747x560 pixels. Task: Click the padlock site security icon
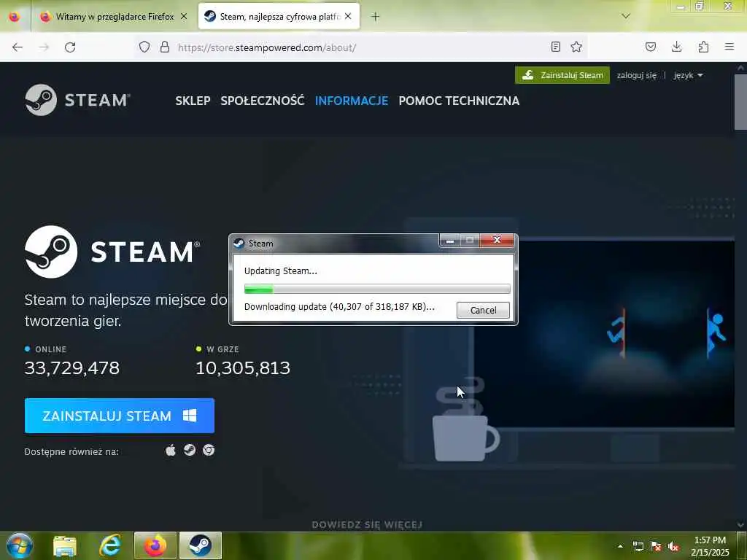[165, 47]
